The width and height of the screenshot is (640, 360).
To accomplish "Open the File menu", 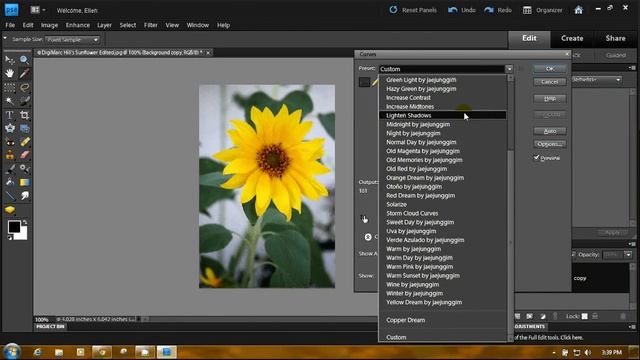I will coord(10,25).
